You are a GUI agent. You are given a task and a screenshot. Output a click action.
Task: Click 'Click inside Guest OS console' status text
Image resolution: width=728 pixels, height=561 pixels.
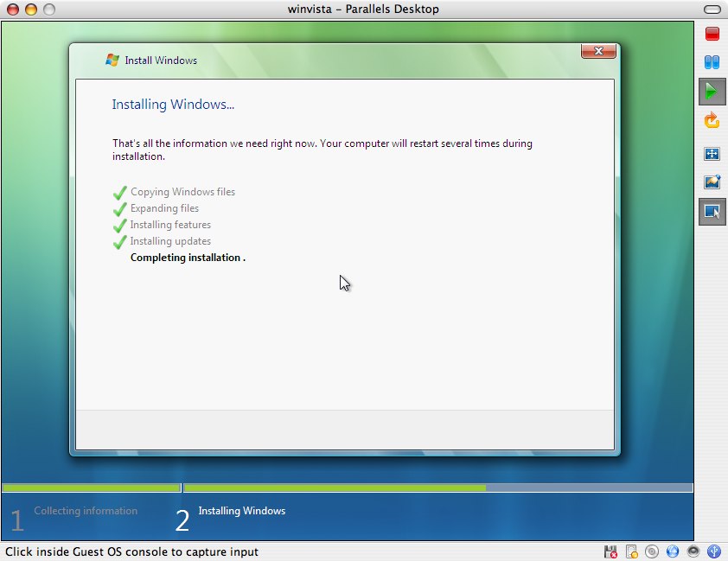click(132, 551)
